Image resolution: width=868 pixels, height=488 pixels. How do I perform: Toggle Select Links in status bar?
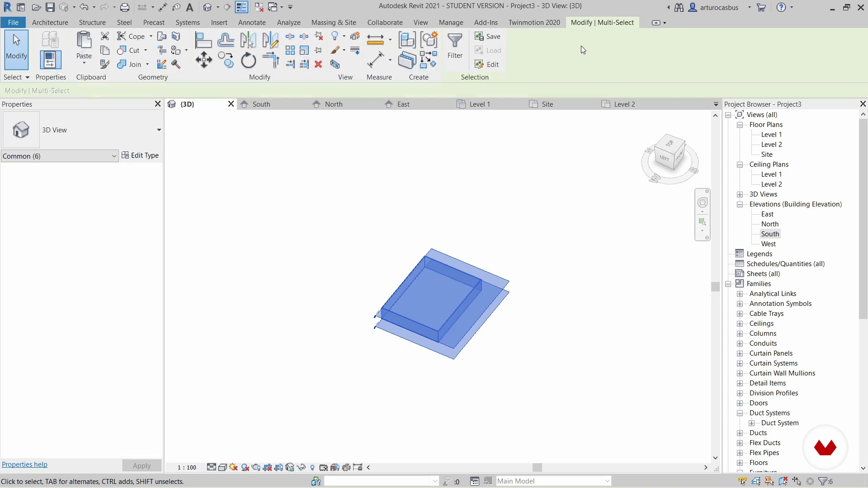[x=742, y=481]
